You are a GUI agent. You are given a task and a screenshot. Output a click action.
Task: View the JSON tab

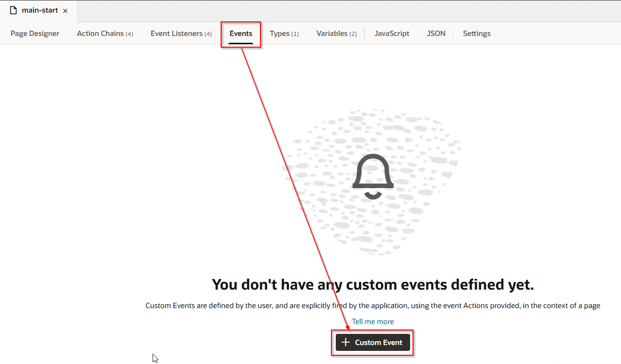[436, 34]
